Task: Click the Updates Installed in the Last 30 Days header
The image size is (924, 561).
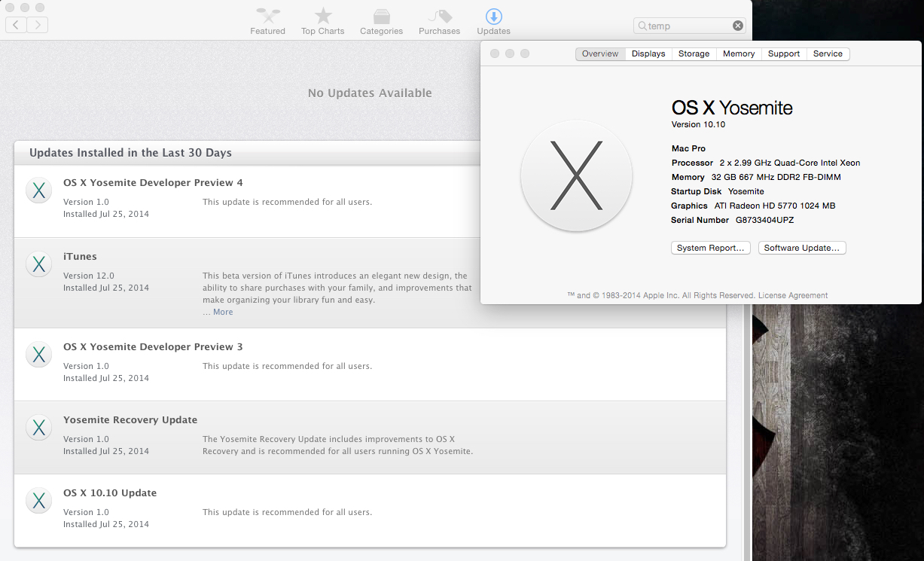Action: click(x=130, y=152)
